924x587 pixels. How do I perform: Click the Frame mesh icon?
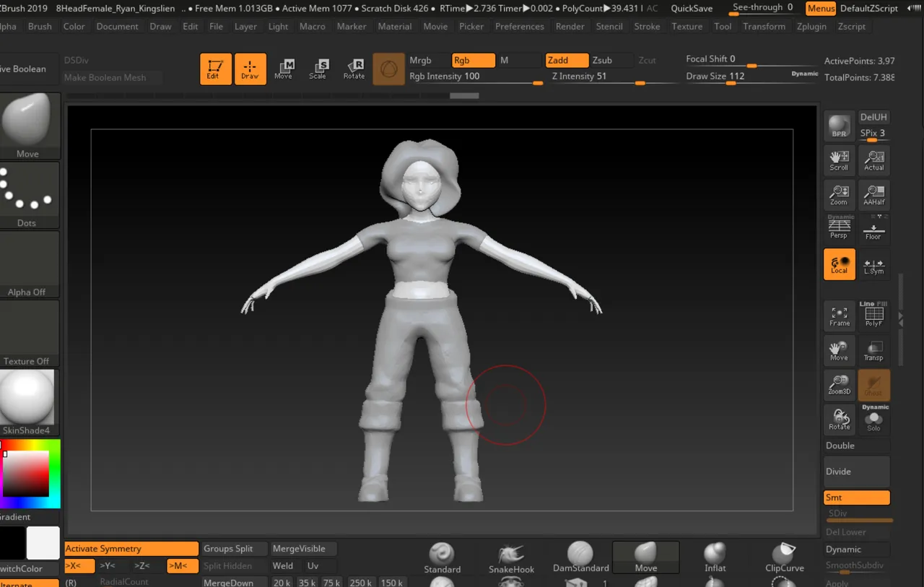[x=839, y=316]
